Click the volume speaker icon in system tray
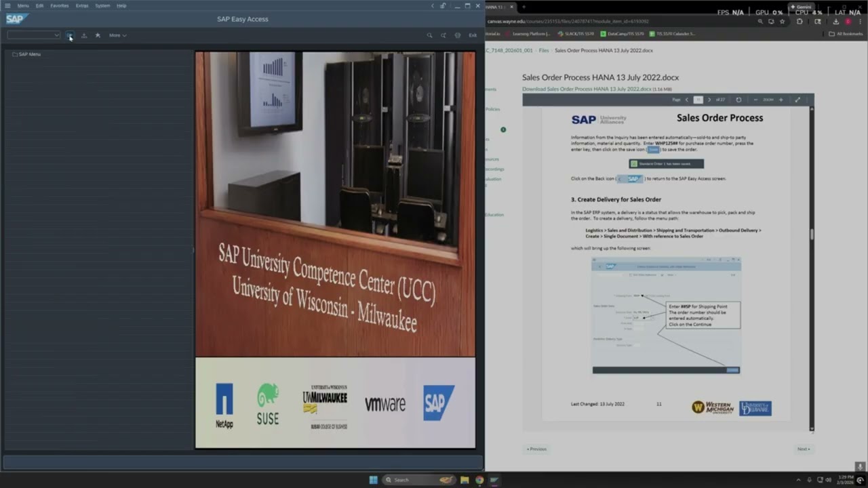Image resolution: width=868 pixels, height=488 pixels. click(829, 480)
